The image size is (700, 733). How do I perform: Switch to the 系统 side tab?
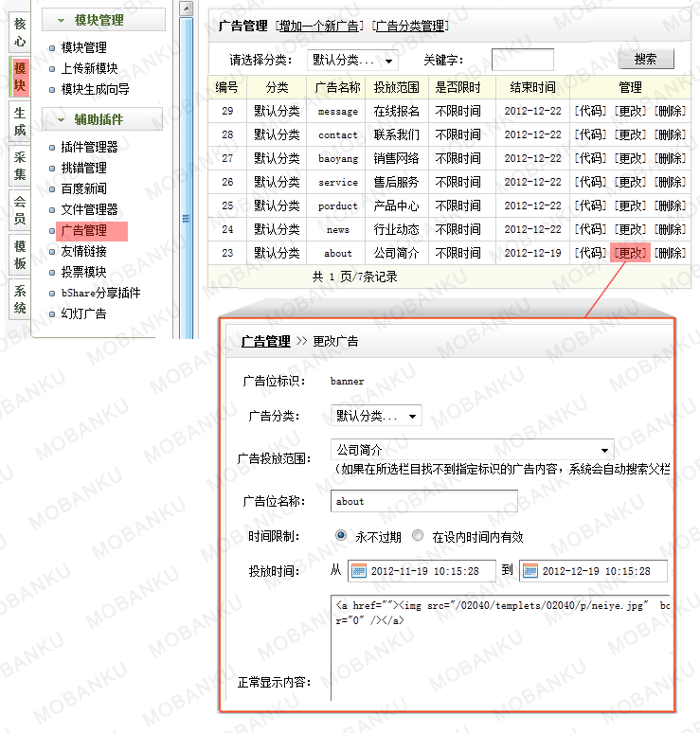pyautogui.click(x=20, y=299)
